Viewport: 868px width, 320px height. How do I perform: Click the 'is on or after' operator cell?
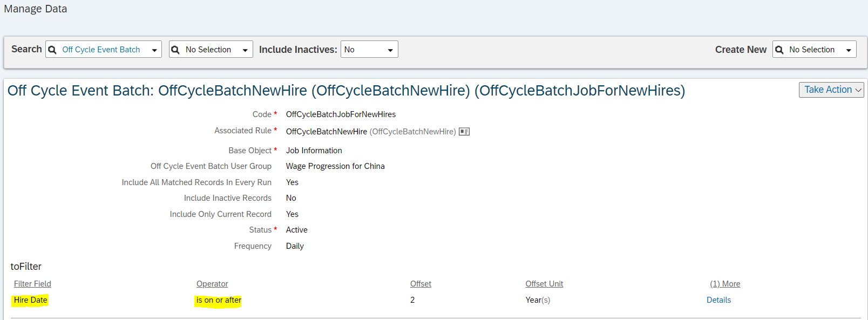tap(219, 300)
